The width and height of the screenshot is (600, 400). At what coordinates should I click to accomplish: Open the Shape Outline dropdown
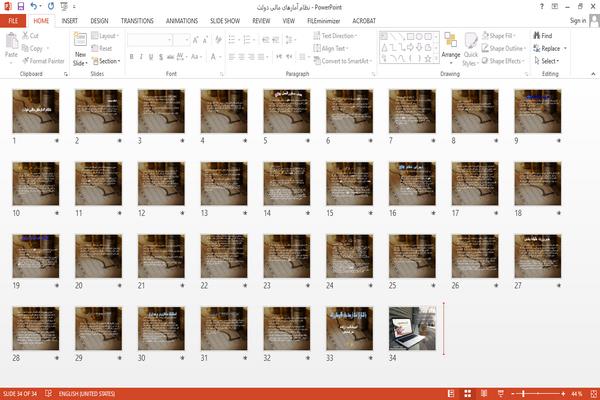[504, 48]
